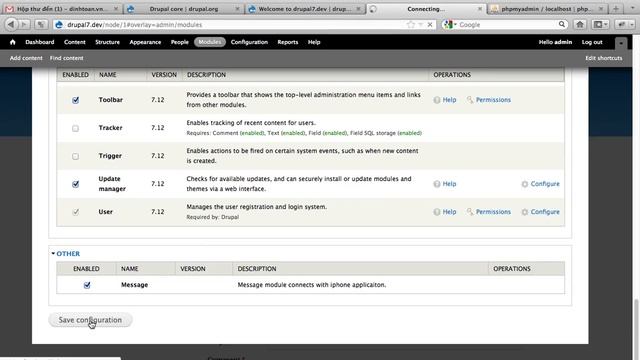This screenshot has height=360, width=640.
Task: Click the Permissions key icon in Toolbar row
Action: 470,100
